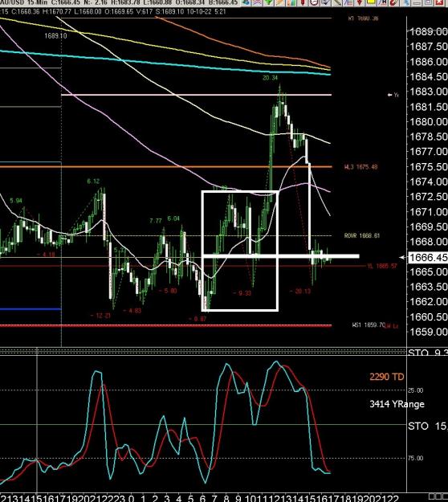Click the -5.80 swing label
The image size is (448, 502).
click(168, 291)
